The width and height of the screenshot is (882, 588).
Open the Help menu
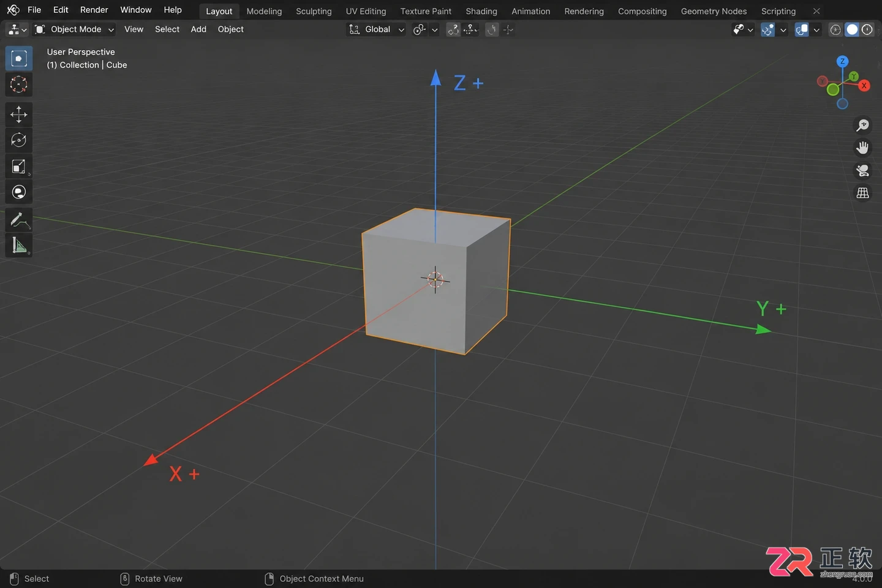click(x=173, y=10)
